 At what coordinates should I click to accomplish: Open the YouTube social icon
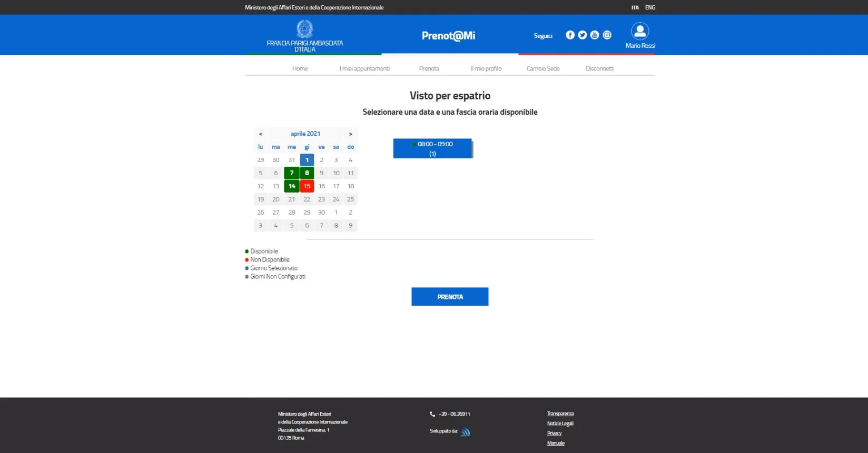click(x=595, y=35)
